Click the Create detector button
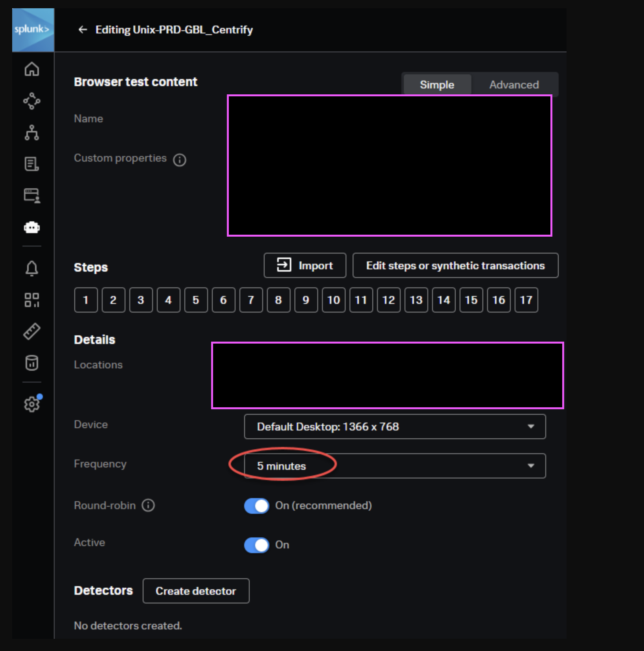Screen dimensions: 644x651 195,591
